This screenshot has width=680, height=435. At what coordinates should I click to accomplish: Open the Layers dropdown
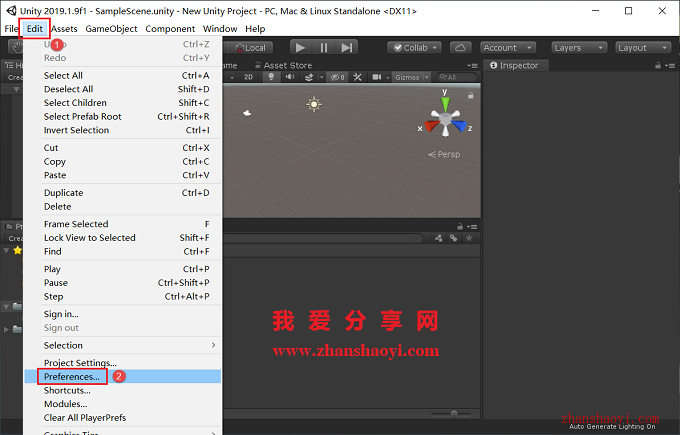[579, 48]
